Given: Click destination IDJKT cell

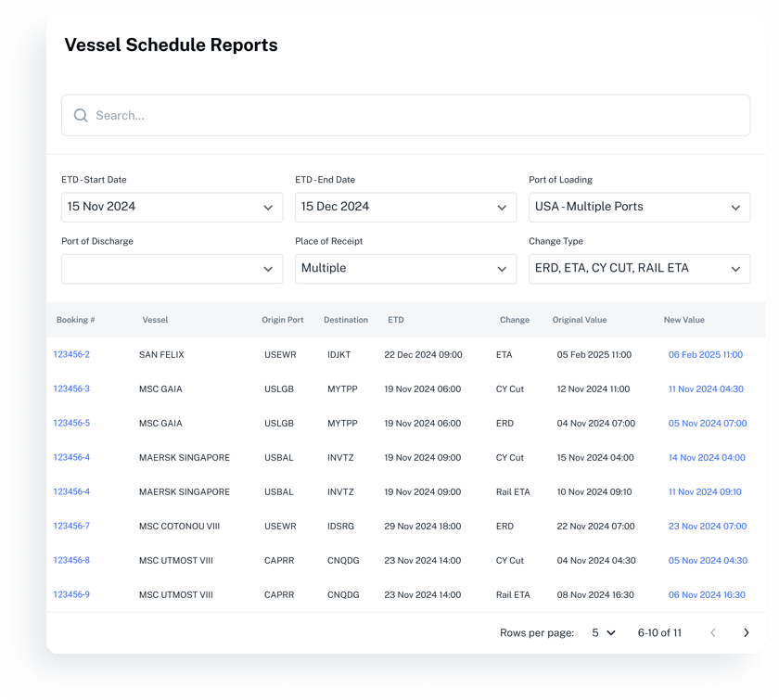Looking at the screenshot, I should (x=338, y=355).
